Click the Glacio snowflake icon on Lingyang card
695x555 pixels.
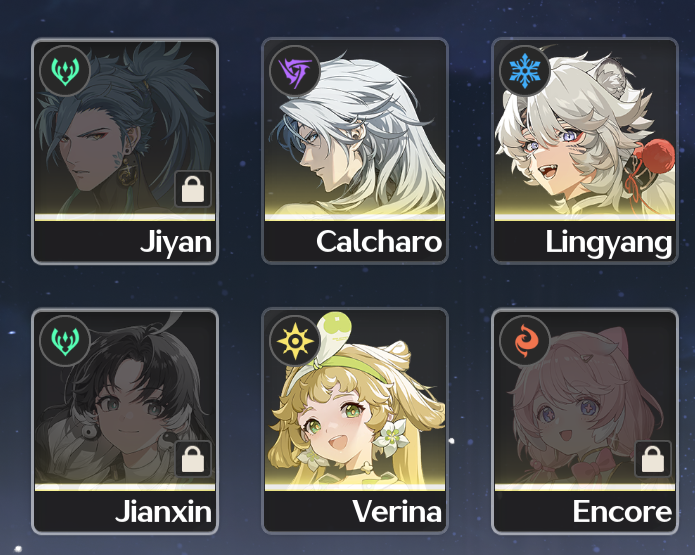[x=525, y=71]
